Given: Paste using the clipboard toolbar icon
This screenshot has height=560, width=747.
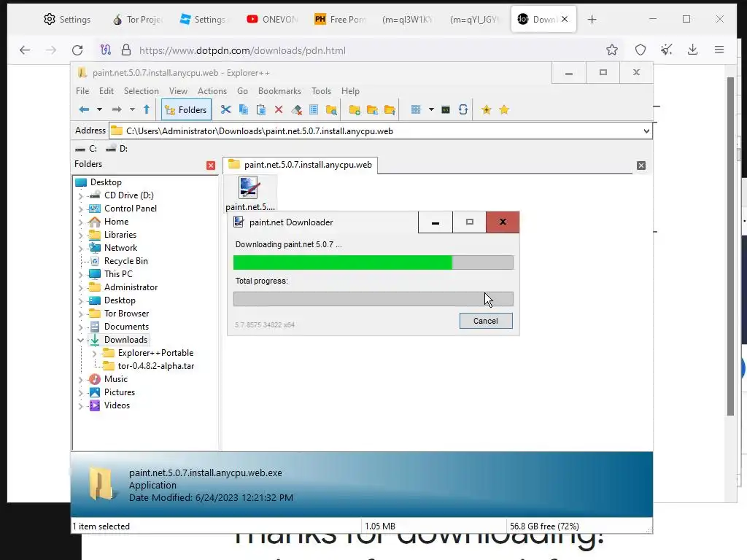Looking at the screenshot, I should pyautogui.click(x=261, y=110).
